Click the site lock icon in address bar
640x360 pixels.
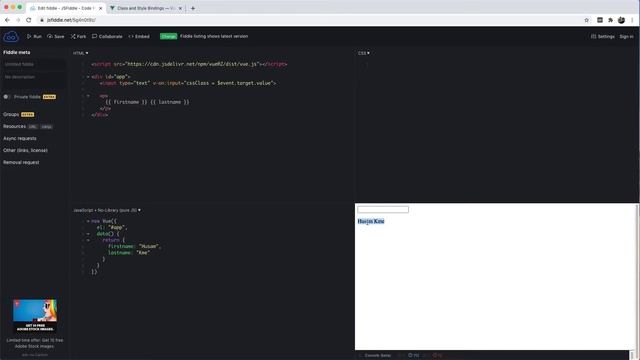point(42,20)
